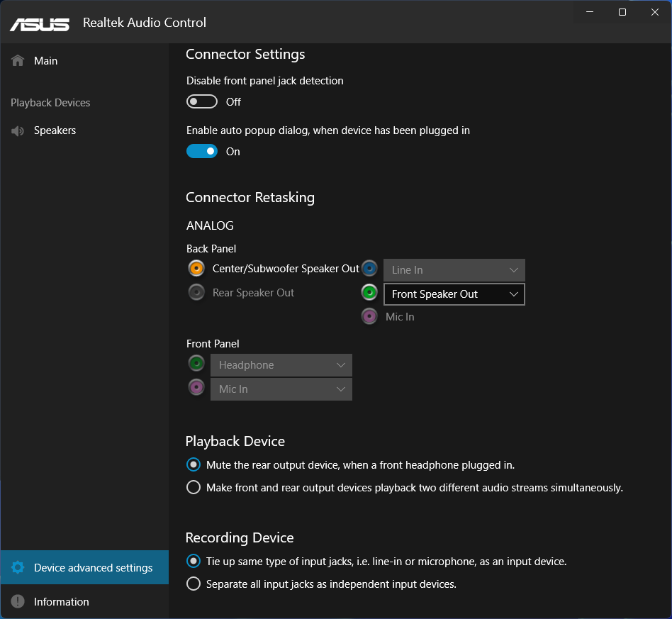Click the ASUS logo in title bar

(x=40, y=23)
